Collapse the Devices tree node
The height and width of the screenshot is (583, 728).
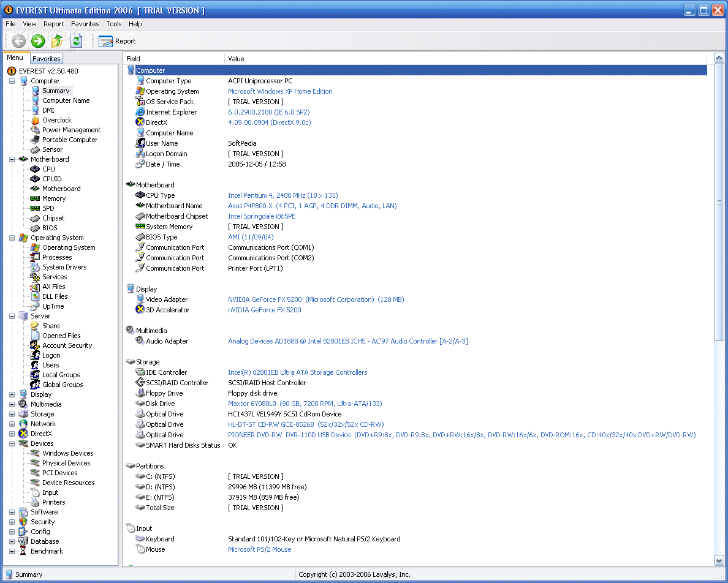click(12, 444)
